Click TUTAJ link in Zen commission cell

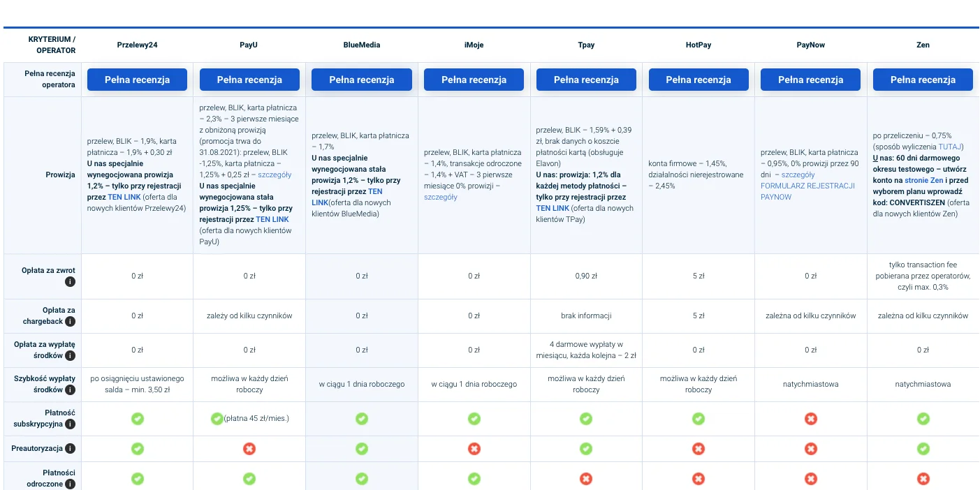pyautogui.click(x=950, y=147)
